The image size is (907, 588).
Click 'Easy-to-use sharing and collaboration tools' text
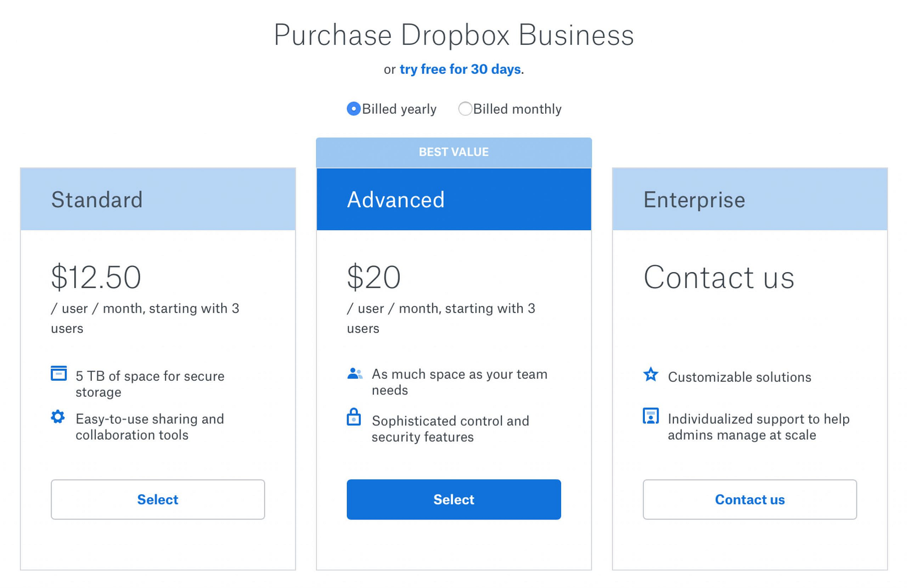pyautogui.click(x=150, y=426)
